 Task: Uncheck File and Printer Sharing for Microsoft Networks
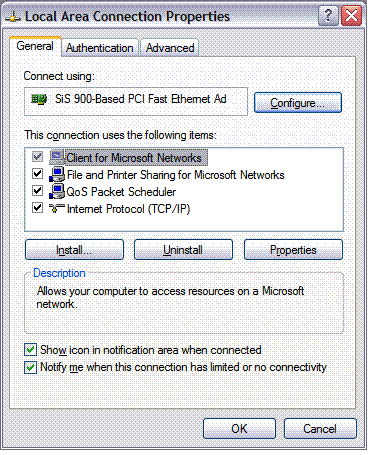tap(37, 174)
